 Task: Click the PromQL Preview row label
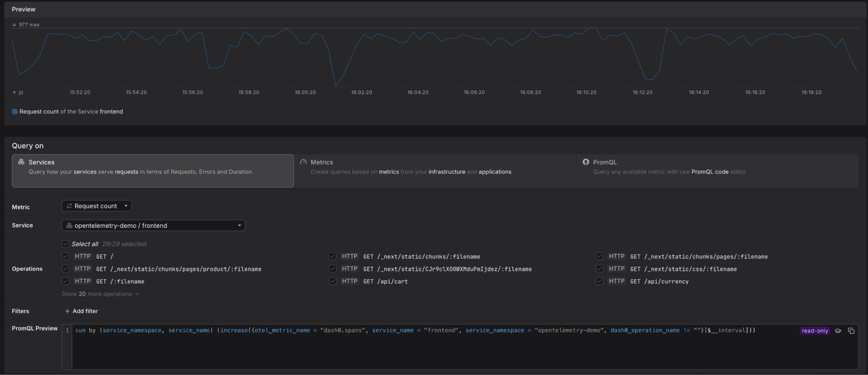pos(35,329)
